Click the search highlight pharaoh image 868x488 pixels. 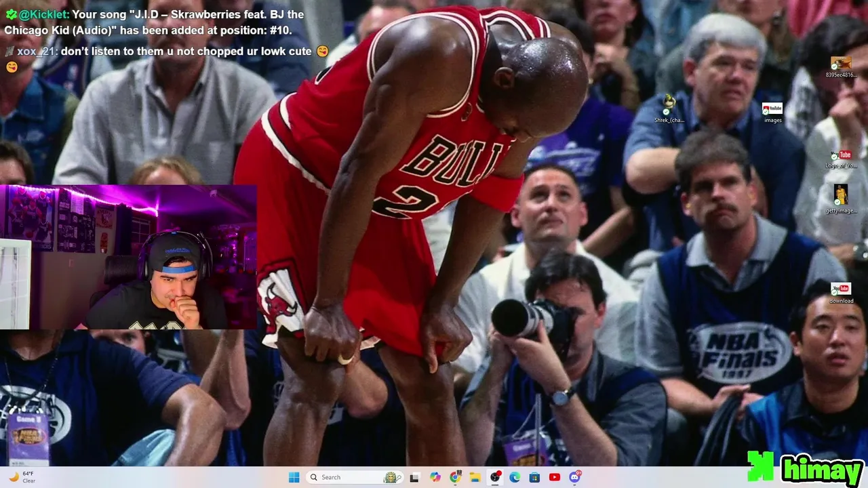391,477
